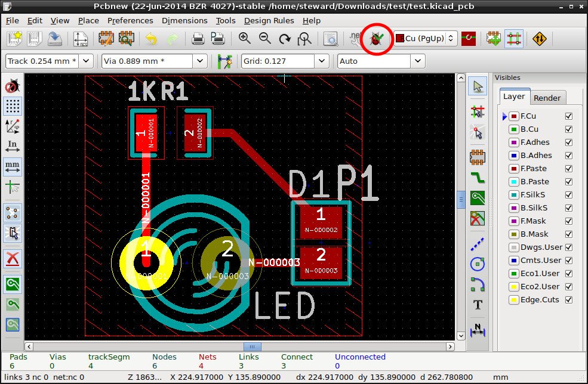Switch to the Render tab
588x384 pixels.
click(547, 98)
